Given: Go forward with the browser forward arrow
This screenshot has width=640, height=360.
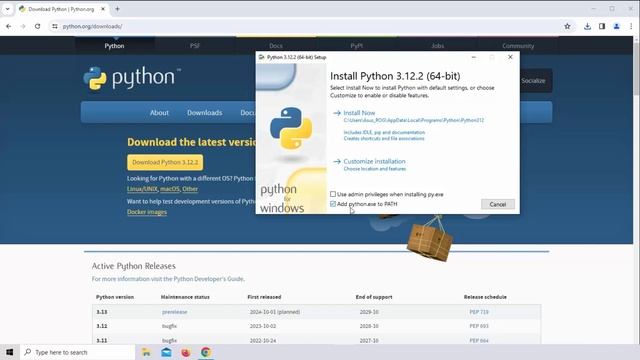Looking at the screenshot, I should click(x=23, y=26).
